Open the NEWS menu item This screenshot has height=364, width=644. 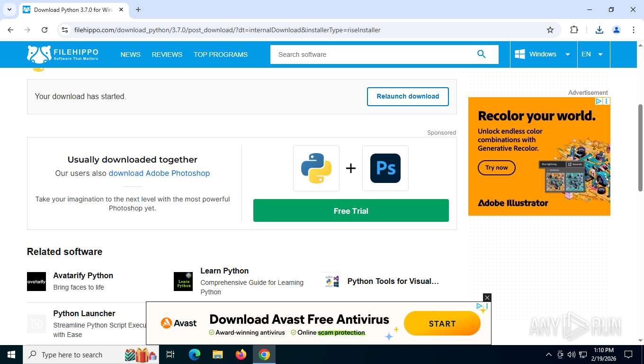click(x=130, y=55)
